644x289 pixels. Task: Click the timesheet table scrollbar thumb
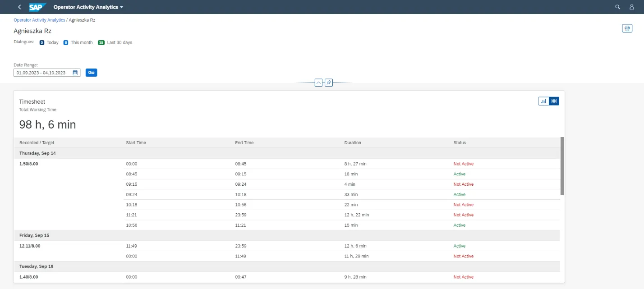coord(562,166)
